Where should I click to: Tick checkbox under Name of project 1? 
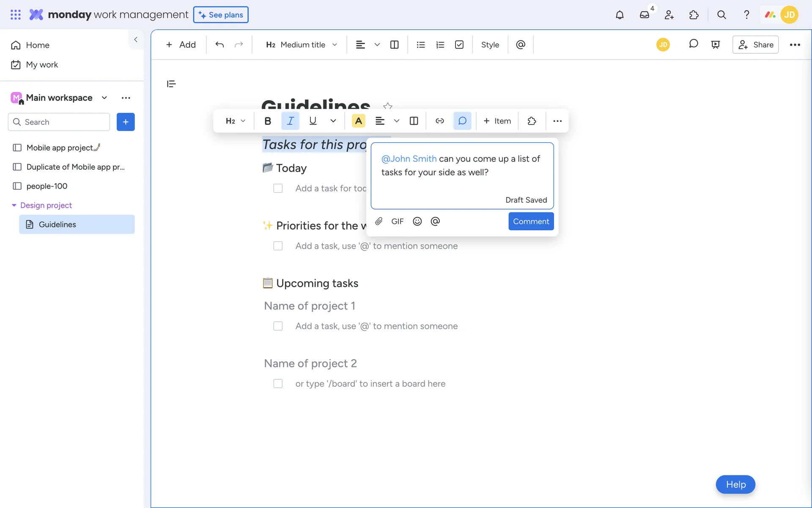(x=278, y=326)
